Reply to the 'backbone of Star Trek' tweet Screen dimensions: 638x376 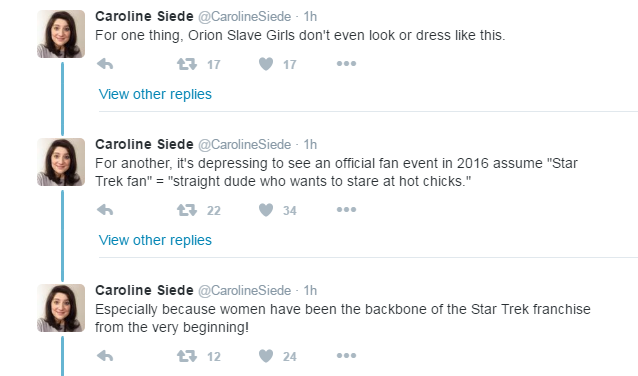click(105, 356)
